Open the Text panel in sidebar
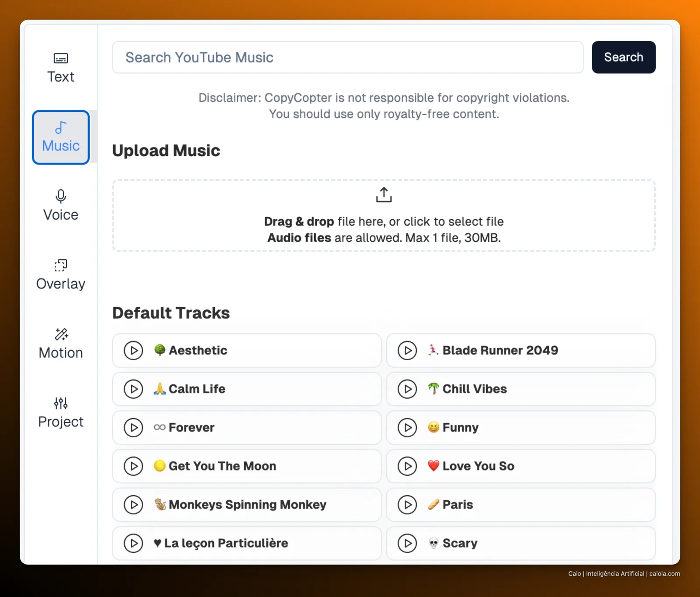 point(61,68)
